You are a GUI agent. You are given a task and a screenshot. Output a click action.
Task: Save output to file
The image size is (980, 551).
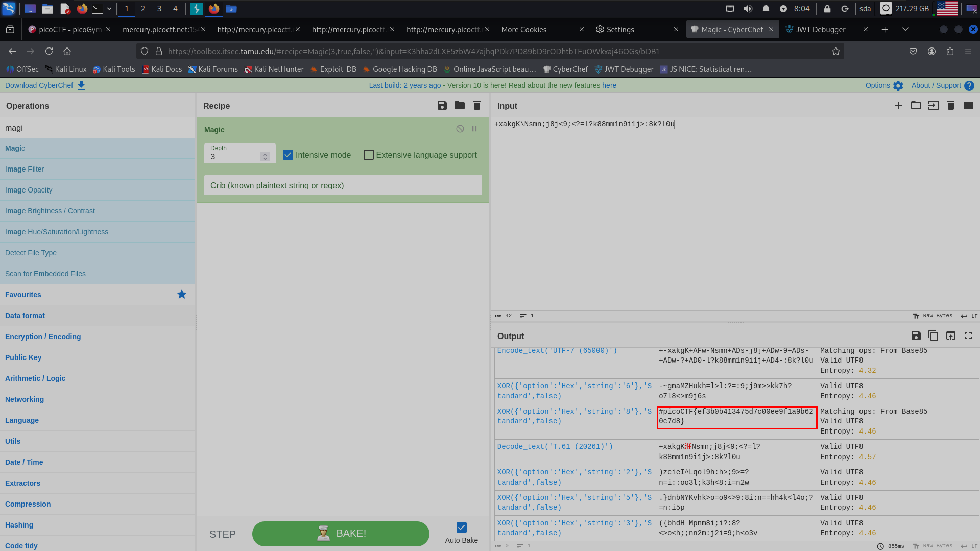click(x=916, y=336)
